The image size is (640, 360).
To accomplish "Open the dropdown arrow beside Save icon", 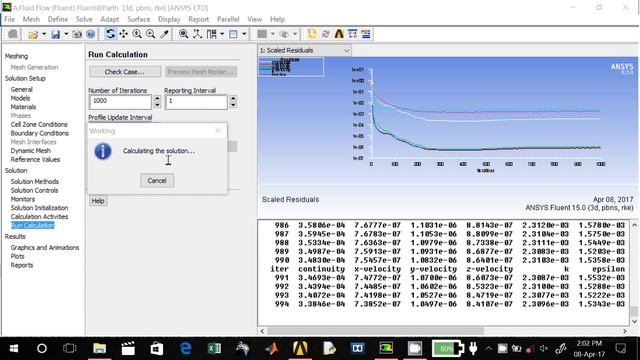I will click(x=66, y=34).
